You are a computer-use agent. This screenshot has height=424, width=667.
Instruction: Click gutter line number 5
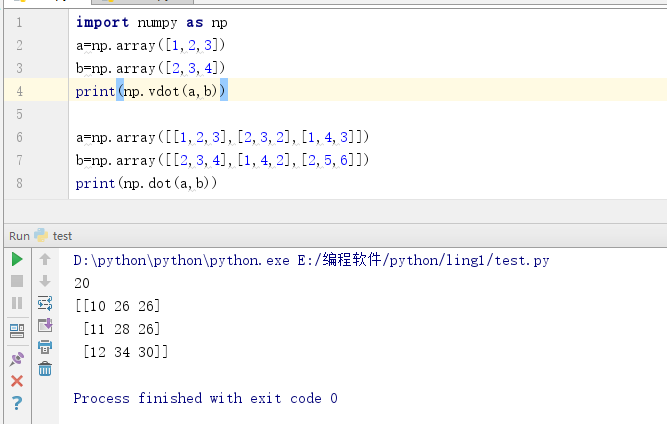[x=19, y=114]
